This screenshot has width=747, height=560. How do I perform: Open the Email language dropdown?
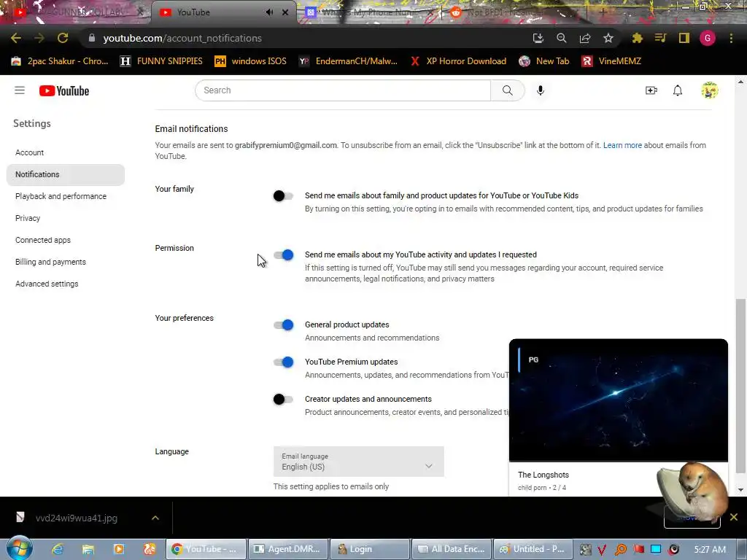point(359,462)
